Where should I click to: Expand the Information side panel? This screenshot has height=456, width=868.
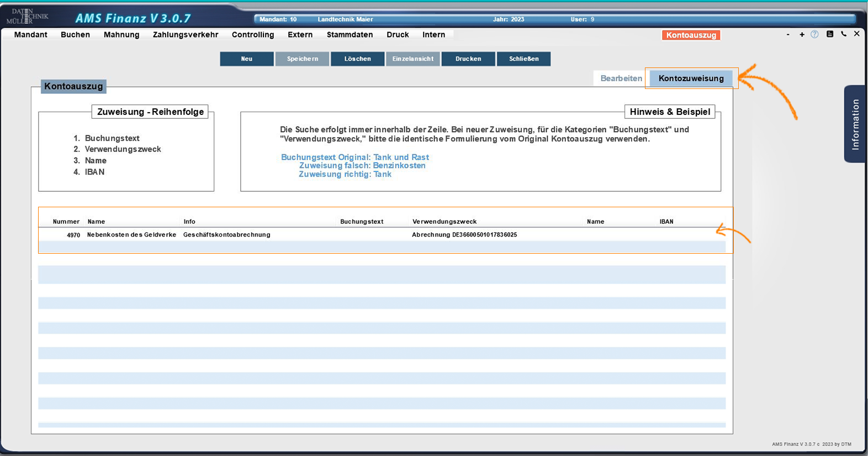855,124
